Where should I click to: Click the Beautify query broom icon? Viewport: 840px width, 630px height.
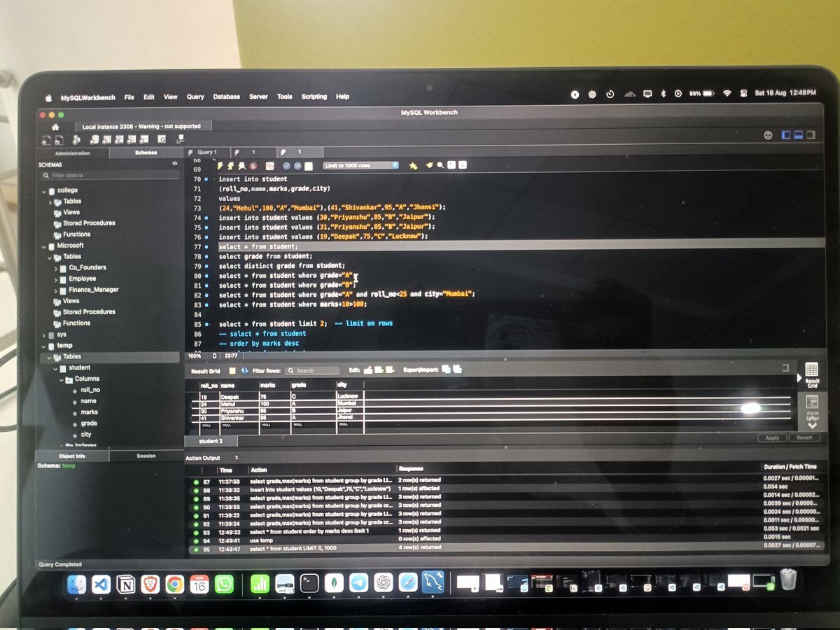coord(429,165)
